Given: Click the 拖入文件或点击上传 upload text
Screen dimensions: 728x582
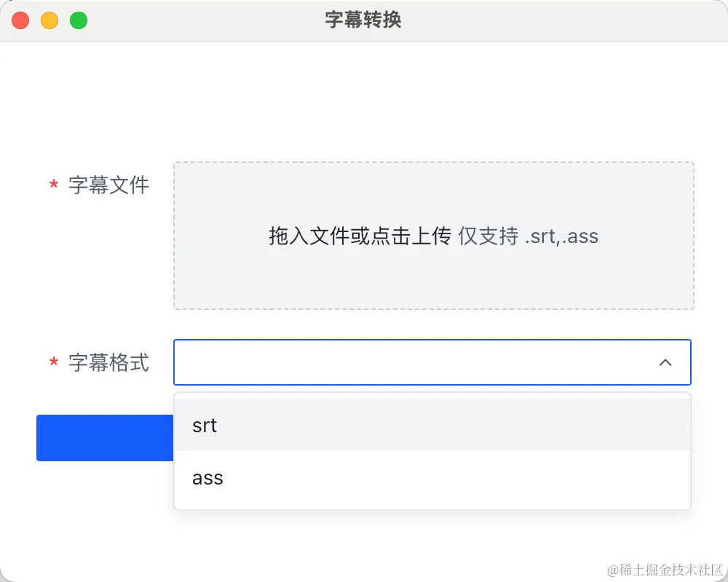Looking at the screenshot, I should 360,236.
